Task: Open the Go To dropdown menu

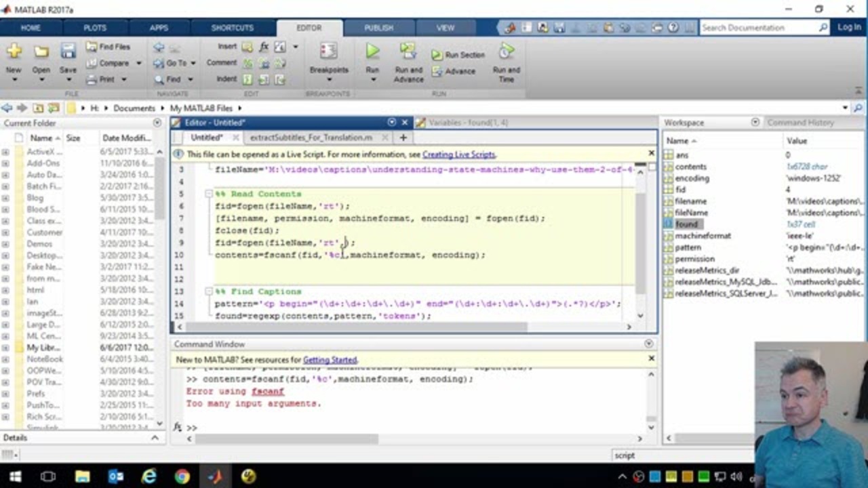Action: tap(193, 63)
